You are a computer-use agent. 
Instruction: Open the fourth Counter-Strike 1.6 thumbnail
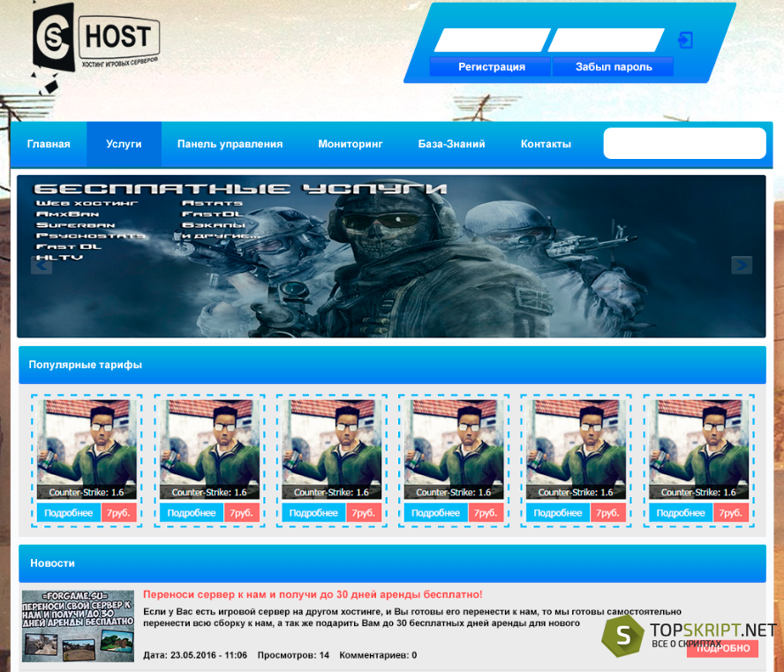(x=454, y=449)
